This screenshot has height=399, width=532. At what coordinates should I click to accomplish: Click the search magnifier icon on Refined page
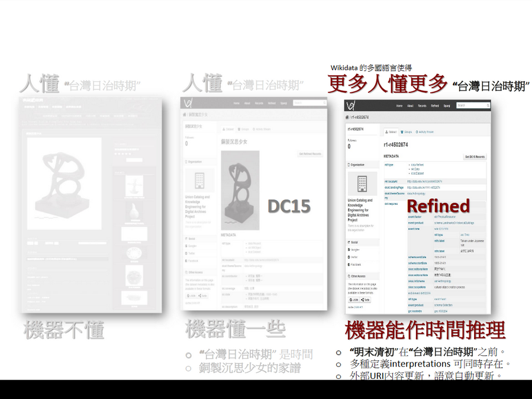tap(488, 105)
